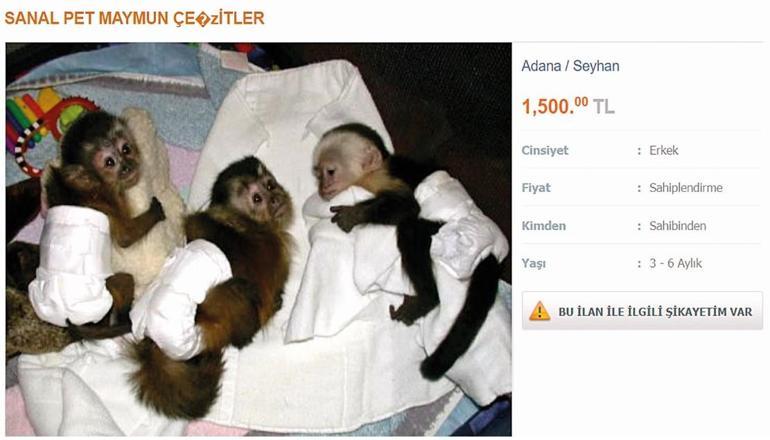Click the TL currency text
Image resolution: width=770 pixels, height=440 pixels.
point(604,107)
